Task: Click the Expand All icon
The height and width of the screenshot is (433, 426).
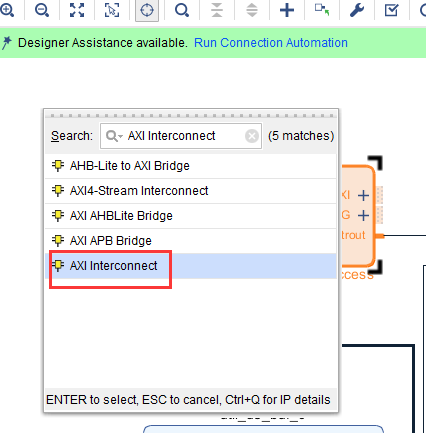Action: tap(252, 10)
